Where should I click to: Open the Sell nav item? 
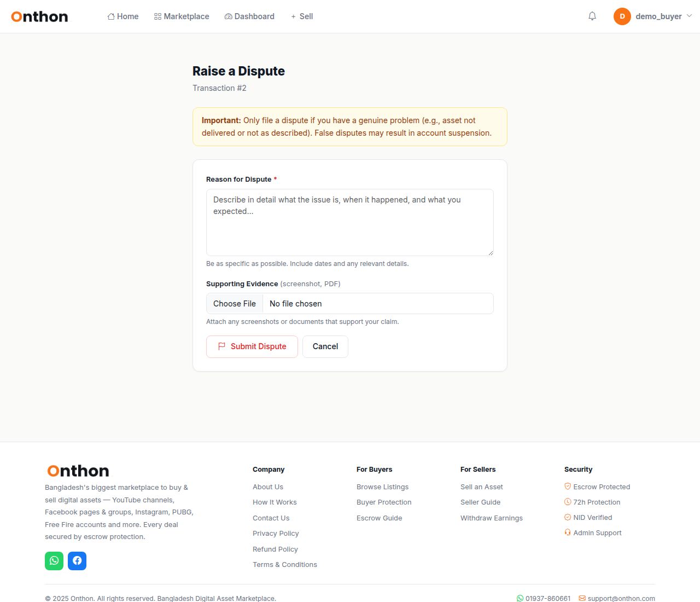click(x=302, y=16)
